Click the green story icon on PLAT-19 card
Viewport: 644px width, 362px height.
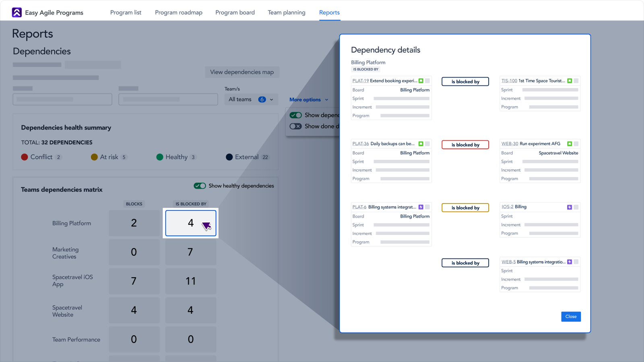(x=421, y=80)
